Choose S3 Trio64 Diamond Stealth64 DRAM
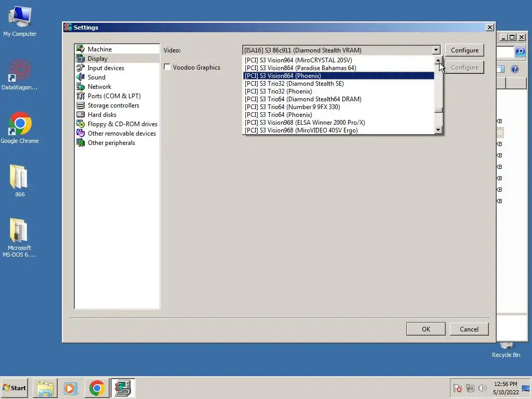The width and height of the screenshot is (532, 399). [x=339, y=99]
